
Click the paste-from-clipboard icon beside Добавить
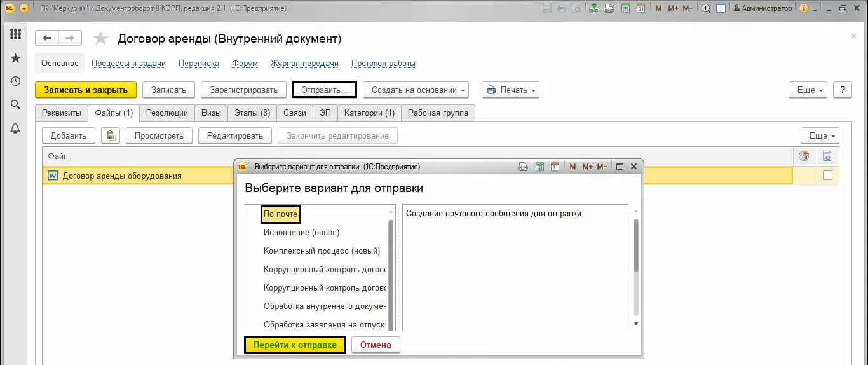click(111, 135)
